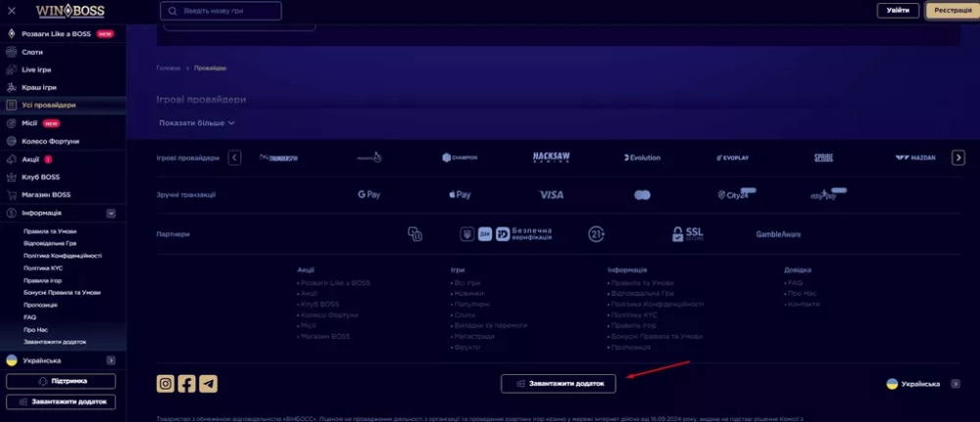Open Політика Конфіденційності in sidebar submenu
This screenshot has height=422, width=980.
[63, 256]
